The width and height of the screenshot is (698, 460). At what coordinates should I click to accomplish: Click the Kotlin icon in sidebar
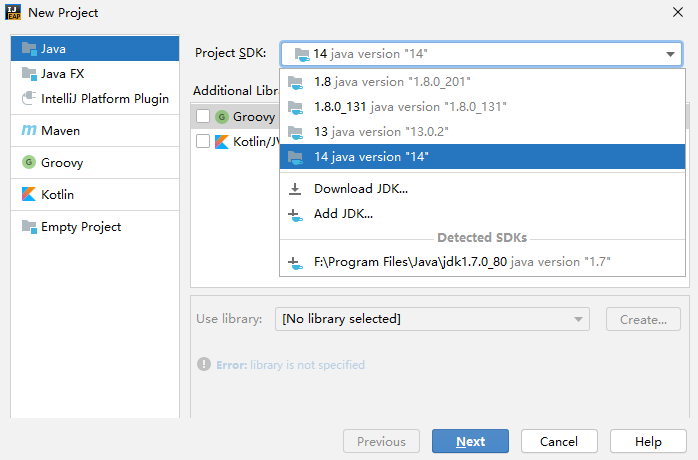coord(29,195)
